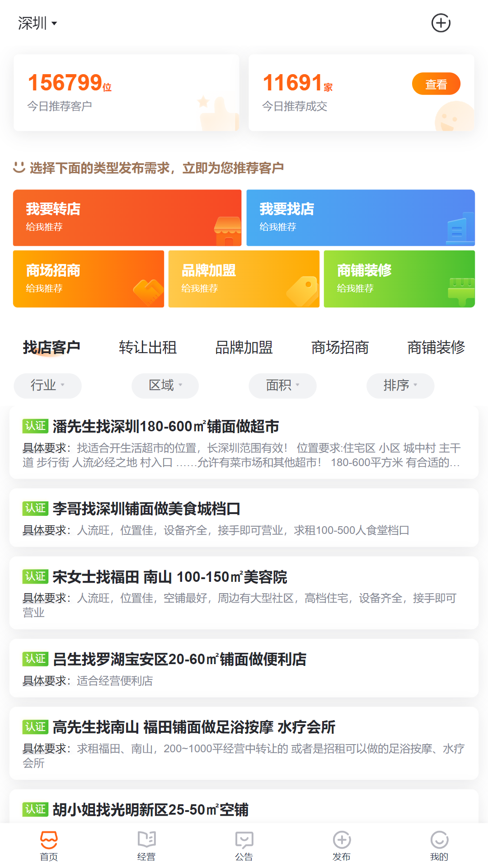
Task: Open the 经营 book icon in bottom nav
Action: [146, 845]
